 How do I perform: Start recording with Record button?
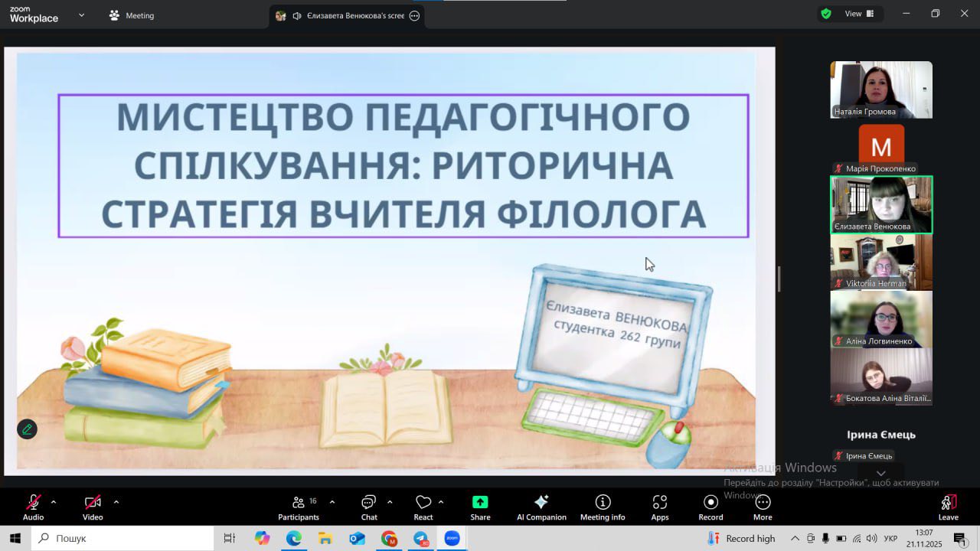(x=710, y=507)
